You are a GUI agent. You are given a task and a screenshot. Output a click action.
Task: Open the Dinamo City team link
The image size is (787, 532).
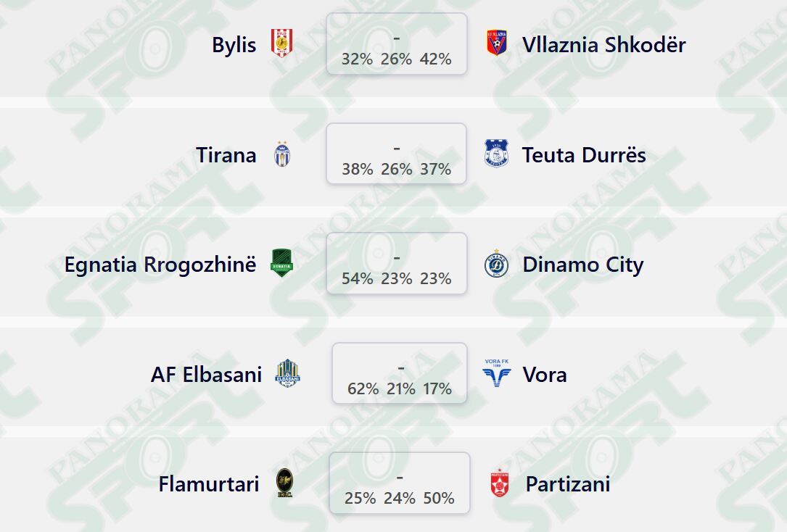click(583, 265)
